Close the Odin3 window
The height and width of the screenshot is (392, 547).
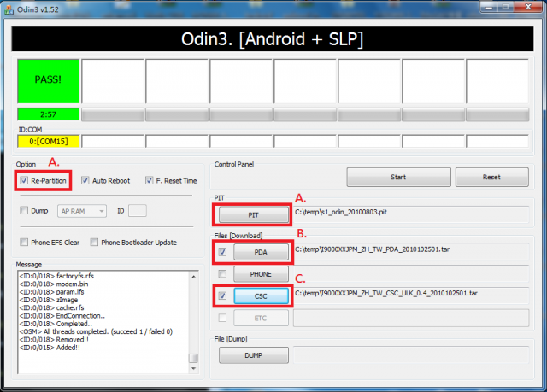coord(528,7)
